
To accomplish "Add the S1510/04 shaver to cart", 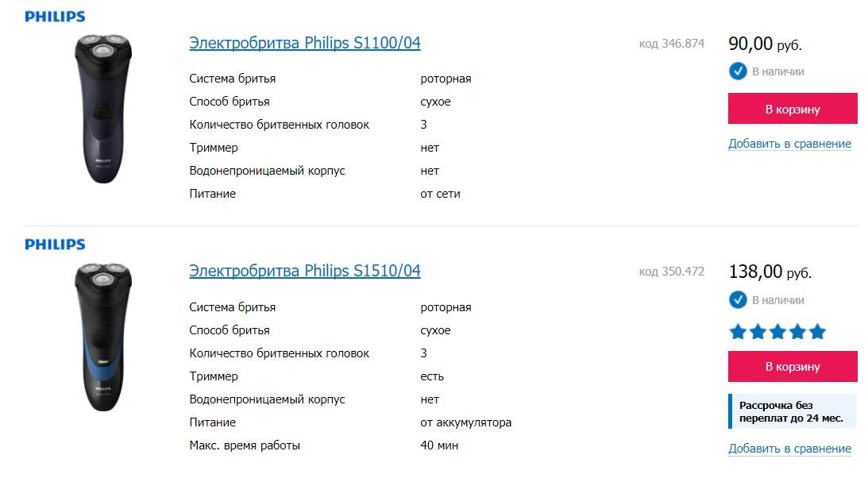I will (x=793, y=367).
